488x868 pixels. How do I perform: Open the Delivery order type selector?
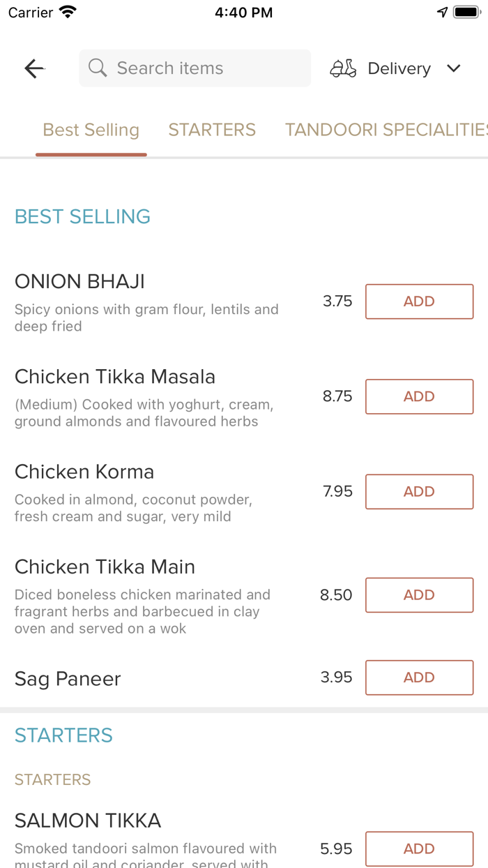coord(399,68)
